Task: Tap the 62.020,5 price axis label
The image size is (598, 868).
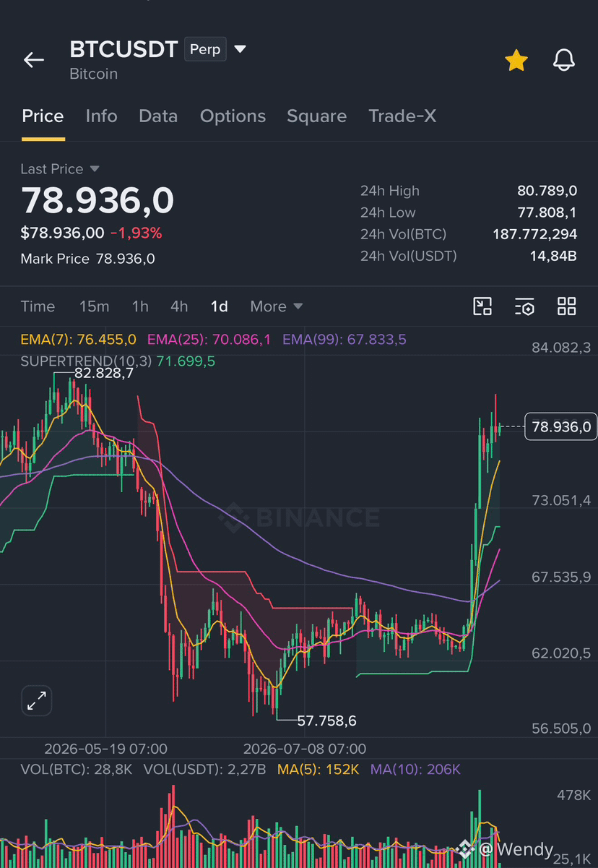Action: tap(561, 653)
